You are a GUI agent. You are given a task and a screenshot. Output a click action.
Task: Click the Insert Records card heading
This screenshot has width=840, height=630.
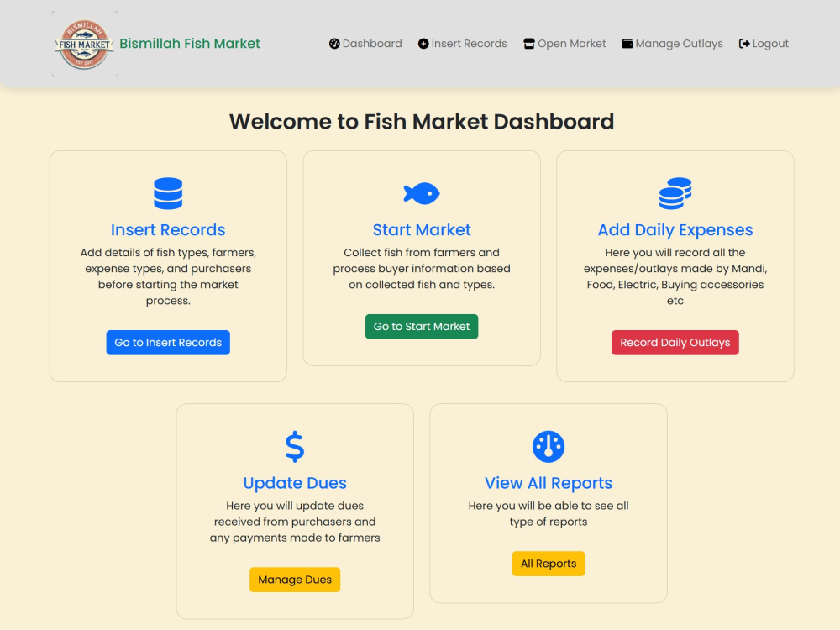tap(168, 230)
